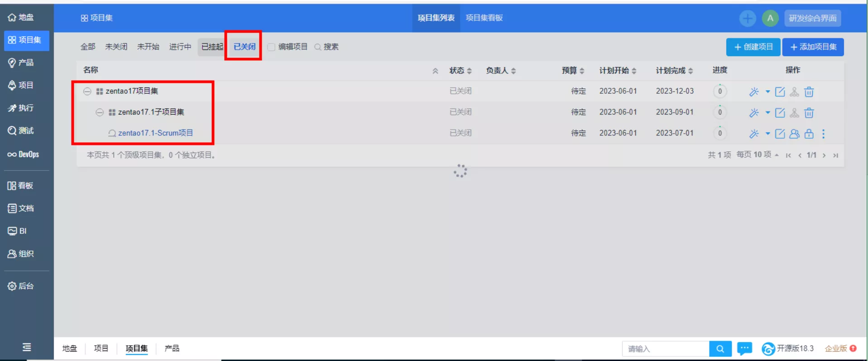Collapse zentao17.1子项目集 tree node

tap(100, 112)
